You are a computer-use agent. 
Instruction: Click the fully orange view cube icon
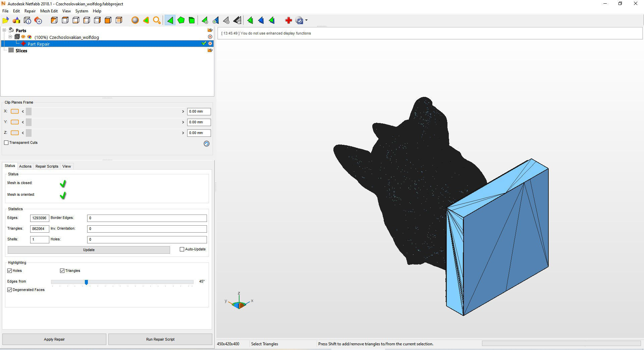click(108, 20)
